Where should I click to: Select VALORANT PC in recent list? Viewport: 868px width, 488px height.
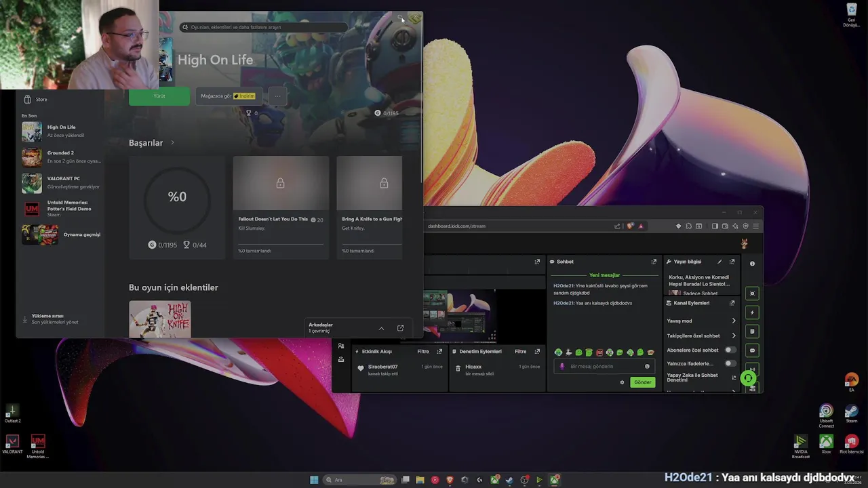pyautogui.click(x=61, y=182)
